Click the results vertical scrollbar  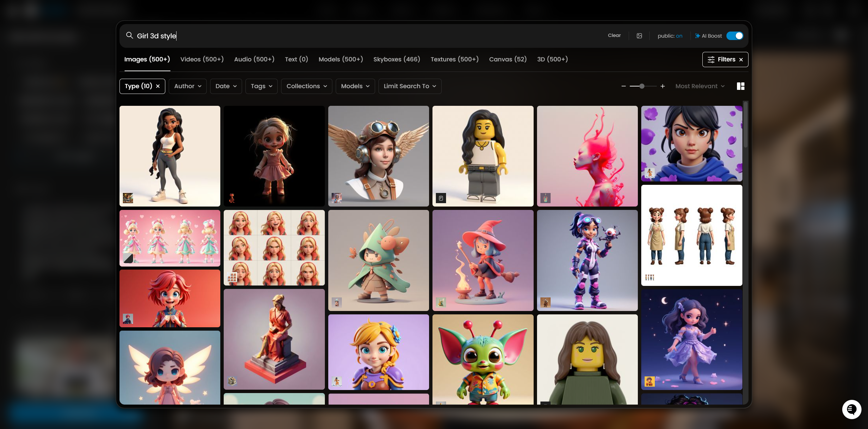(745, 125)
